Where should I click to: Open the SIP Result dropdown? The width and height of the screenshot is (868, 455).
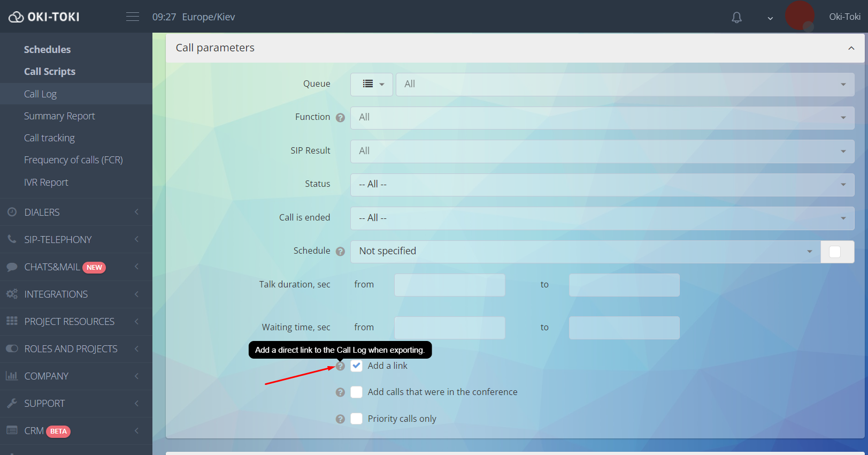point(602,151)
